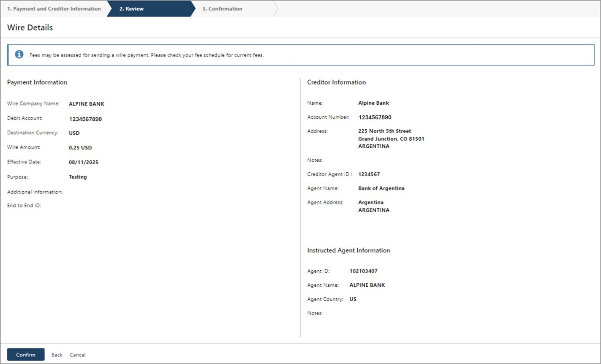Screen dimensions: 601x364
Task: Select Instructed Agent ID 102103407
Action: 363,271
